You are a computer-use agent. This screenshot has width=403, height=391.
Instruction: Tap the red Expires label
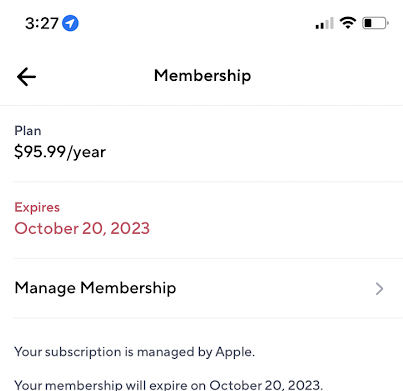tap(37, 207)
